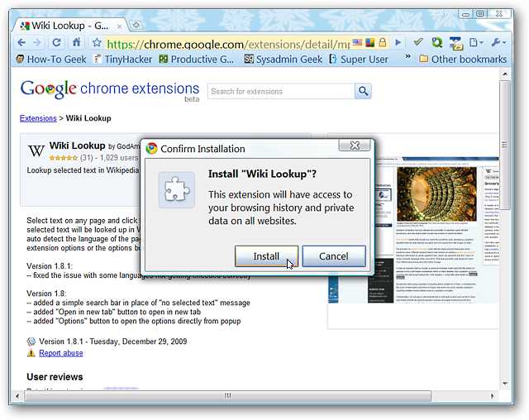The height and width of the screenshot is (420, 529).
Task: Click the Search for extensions field
Action: (281, 91)
